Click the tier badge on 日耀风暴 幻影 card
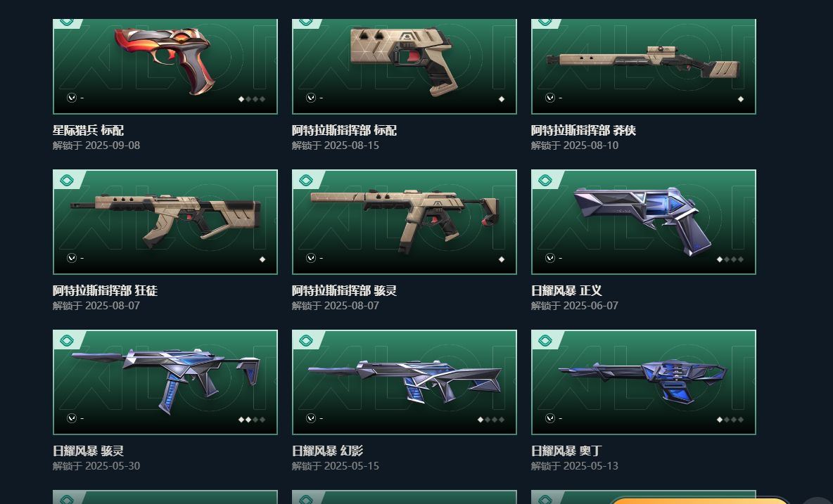The image size is (833, 504). pyautogui.click(x=306, y=341)
